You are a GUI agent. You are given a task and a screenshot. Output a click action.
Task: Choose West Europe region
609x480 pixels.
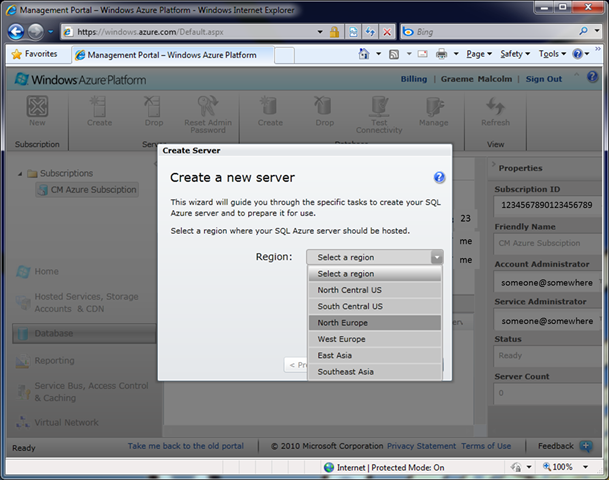375,339
